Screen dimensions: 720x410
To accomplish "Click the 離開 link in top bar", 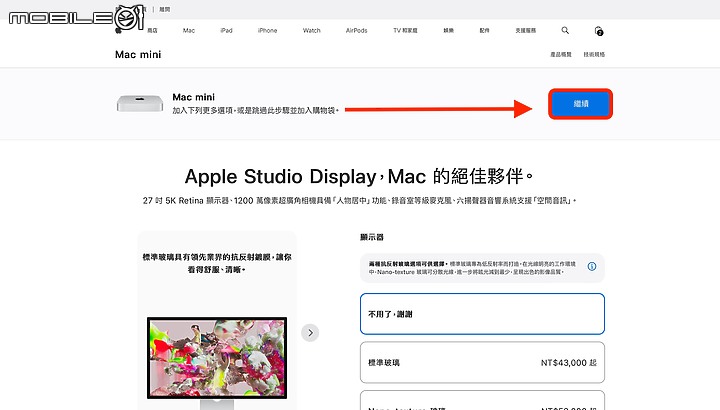I will (x=164, y=9).
